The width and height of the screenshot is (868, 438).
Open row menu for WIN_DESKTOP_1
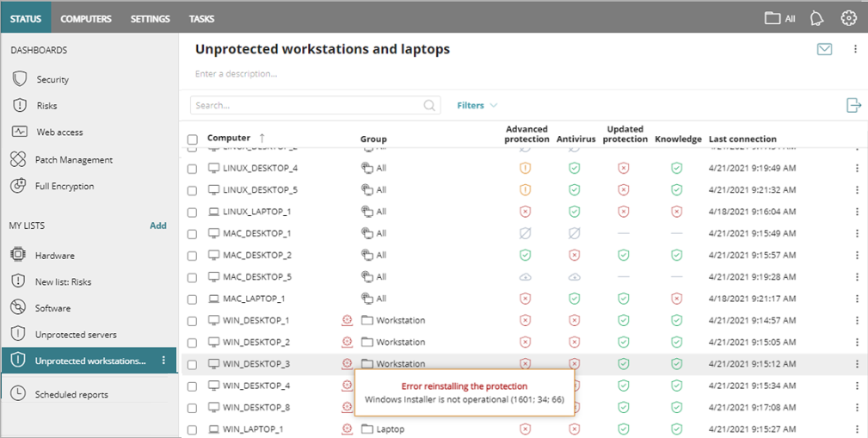point(858,320)
